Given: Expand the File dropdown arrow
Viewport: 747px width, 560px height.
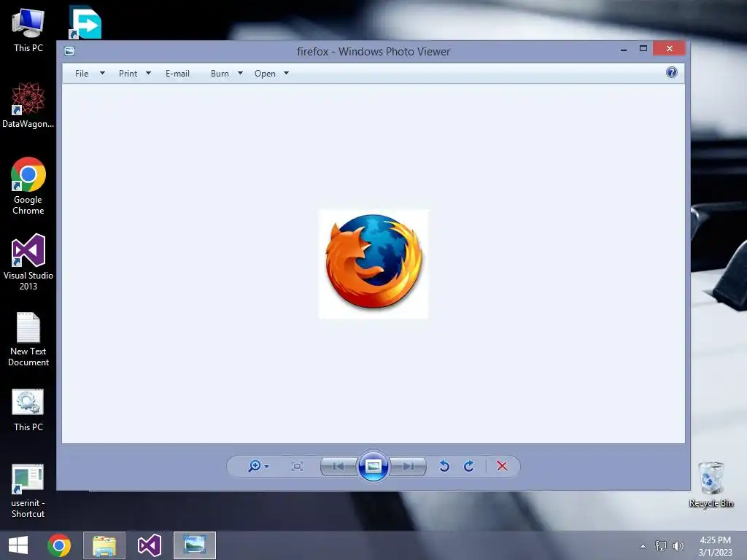Looking at the screenshot, I should click(x=102, y=74).
